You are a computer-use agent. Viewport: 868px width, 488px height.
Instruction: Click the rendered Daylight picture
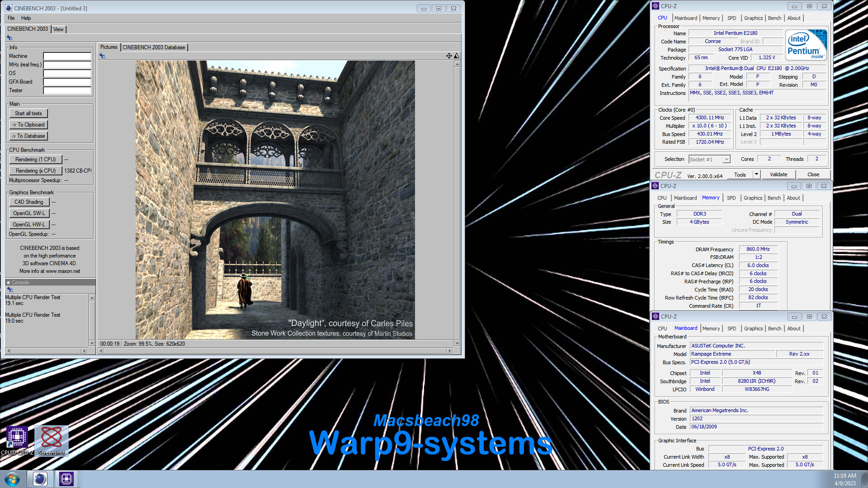275,200
